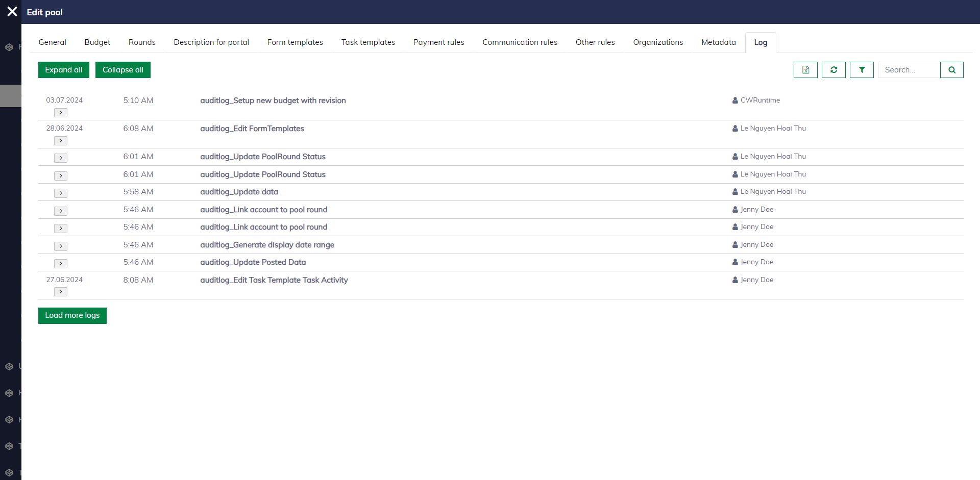Click user icon on Edit Task Template row
Screen dimensions: 980x480
[x=735, y=280]
